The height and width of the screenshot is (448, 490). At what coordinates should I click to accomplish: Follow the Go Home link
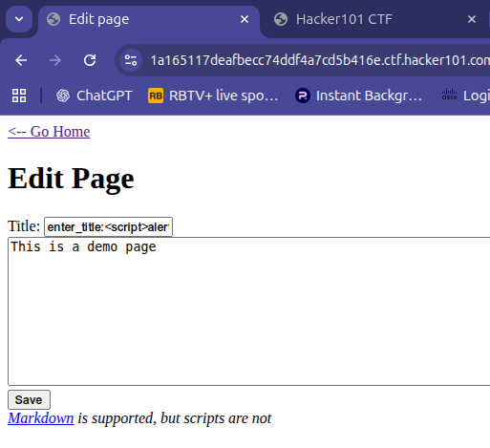pos(49,132)
